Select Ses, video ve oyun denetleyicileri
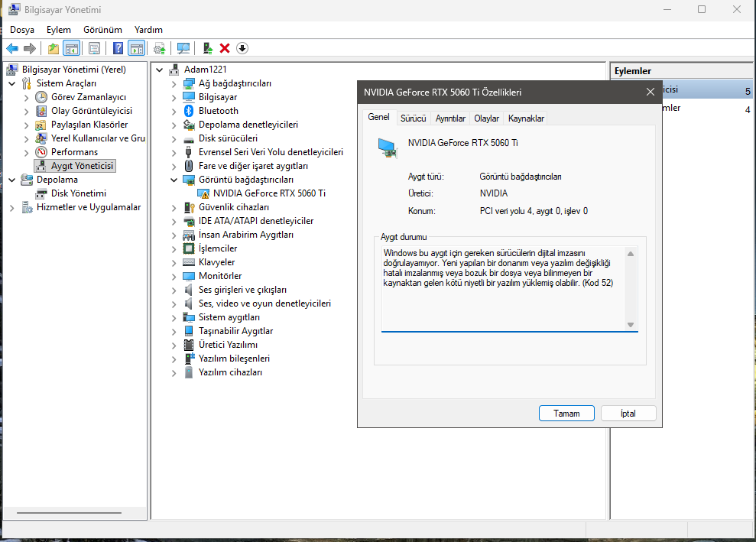756x542 pixels. [x=264, y=303]
